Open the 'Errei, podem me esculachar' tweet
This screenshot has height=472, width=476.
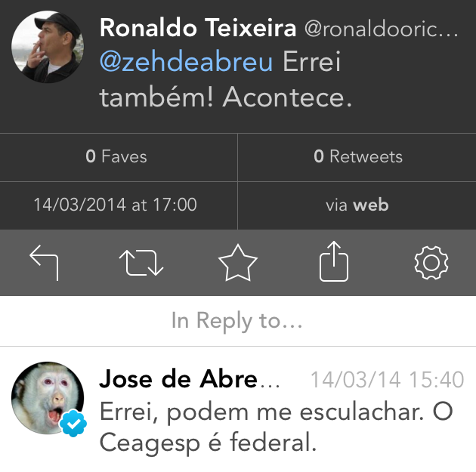(272, 427)
